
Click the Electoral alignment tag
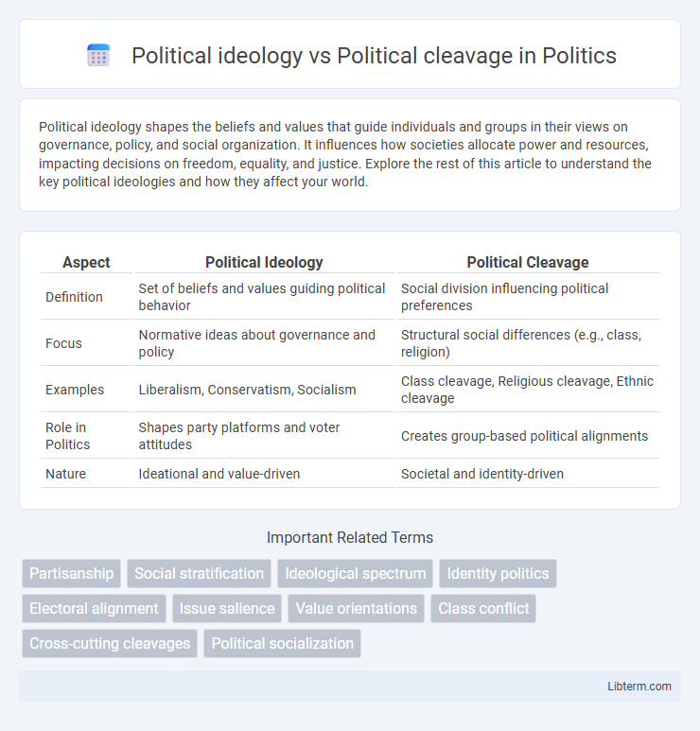pyautogui.click(x=94, y=608)
